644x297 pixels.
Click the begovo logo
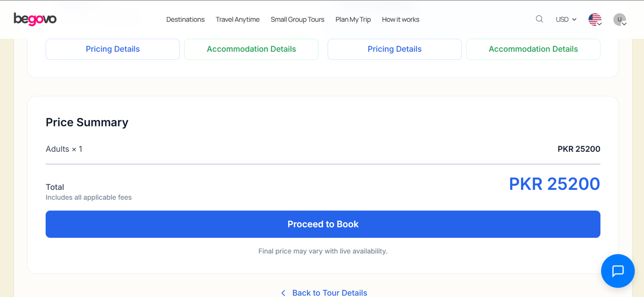click(35, 19)
